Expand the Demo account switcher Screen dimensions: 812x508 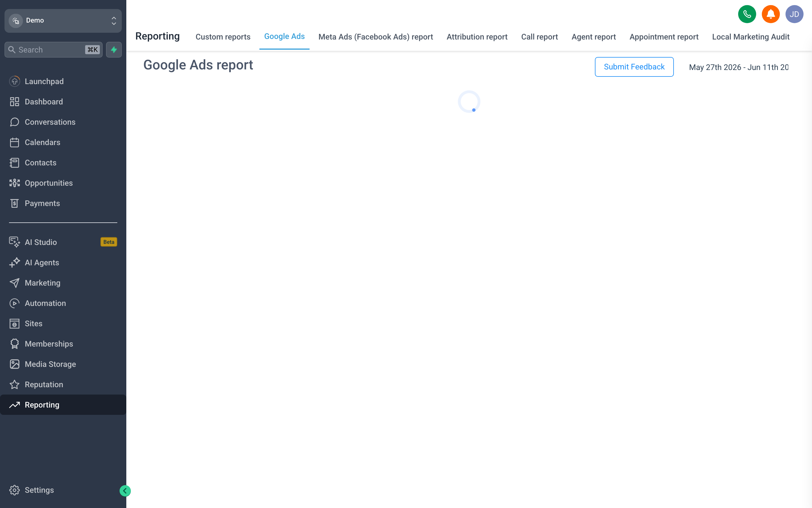[x=63, y=21]
